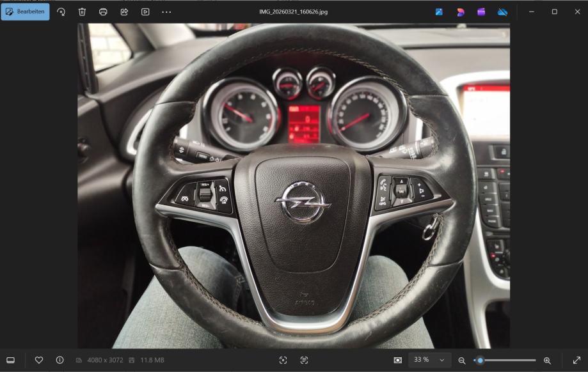The image size is (588, 372).
Task: Share the photo with the share icon
Action: pos(124,12)
